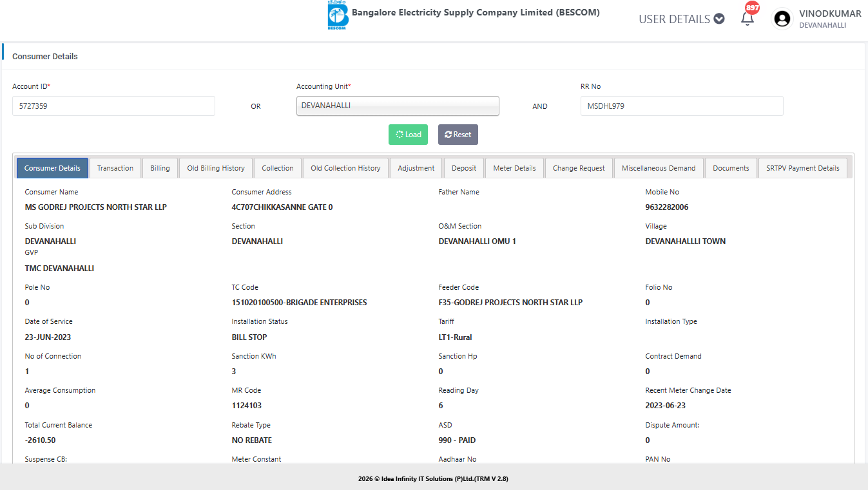Click the Account ID input field

pos(113,106)
